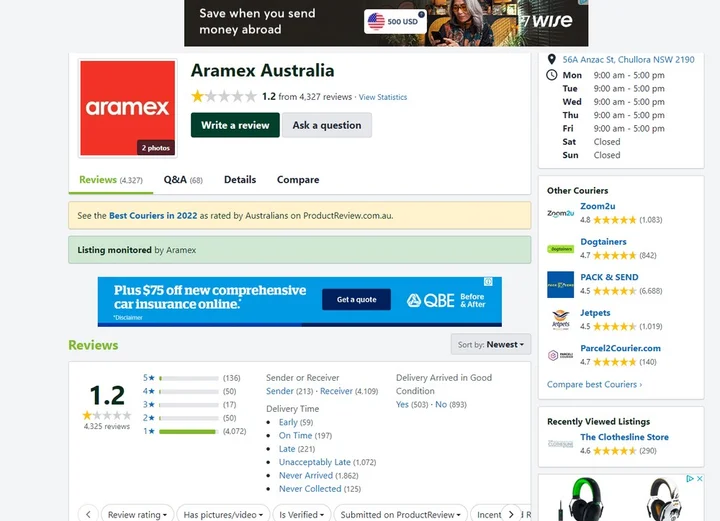The width and height of the screenshot is (720, 521).
Task: Filter by the 1-star rating bar
Action: (x=188, y=431)
